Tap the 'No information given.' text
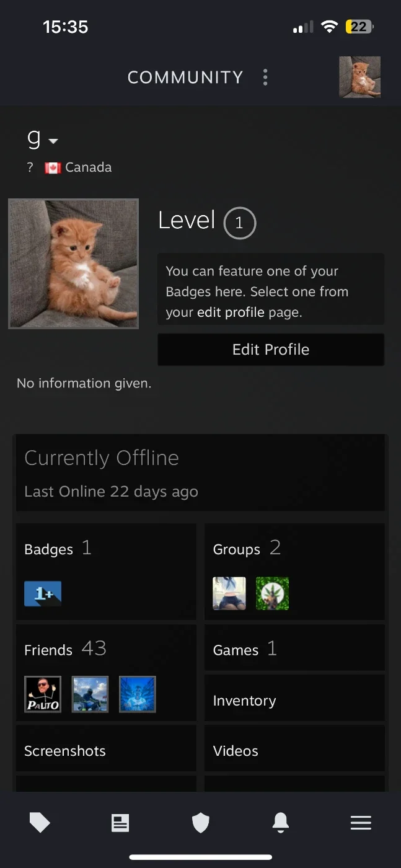This screenshot has height=868, width=401. (84, 383)
